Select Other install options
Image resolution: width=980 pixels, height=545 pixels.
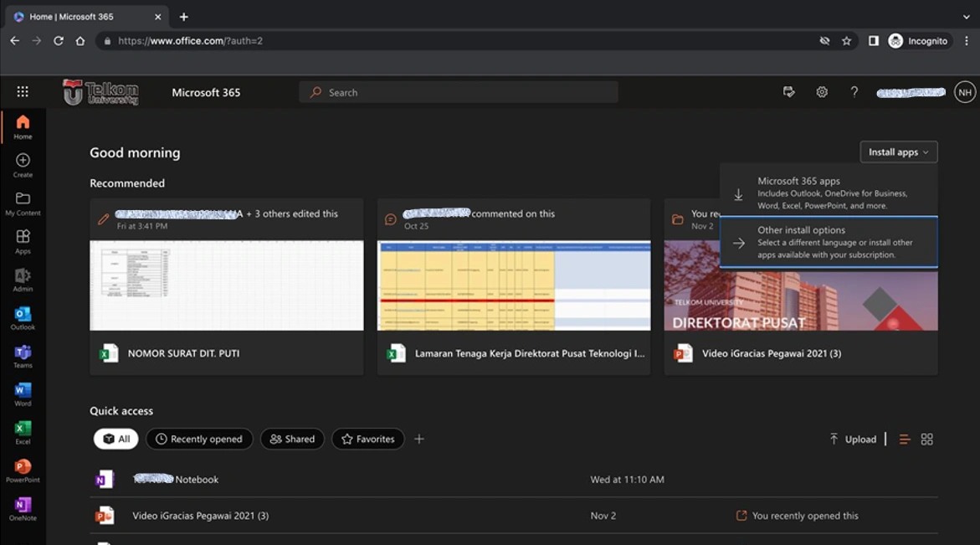click(x=829, y=242)
